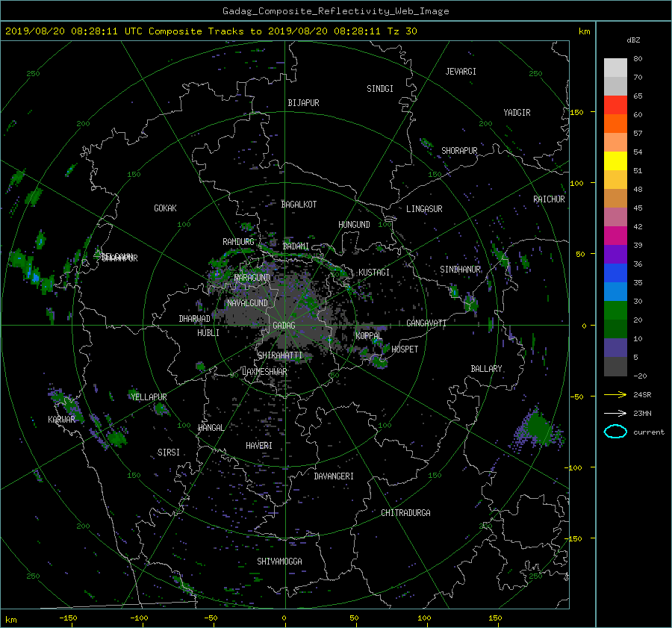Click the BAGALKOT city label

[299, 205]
